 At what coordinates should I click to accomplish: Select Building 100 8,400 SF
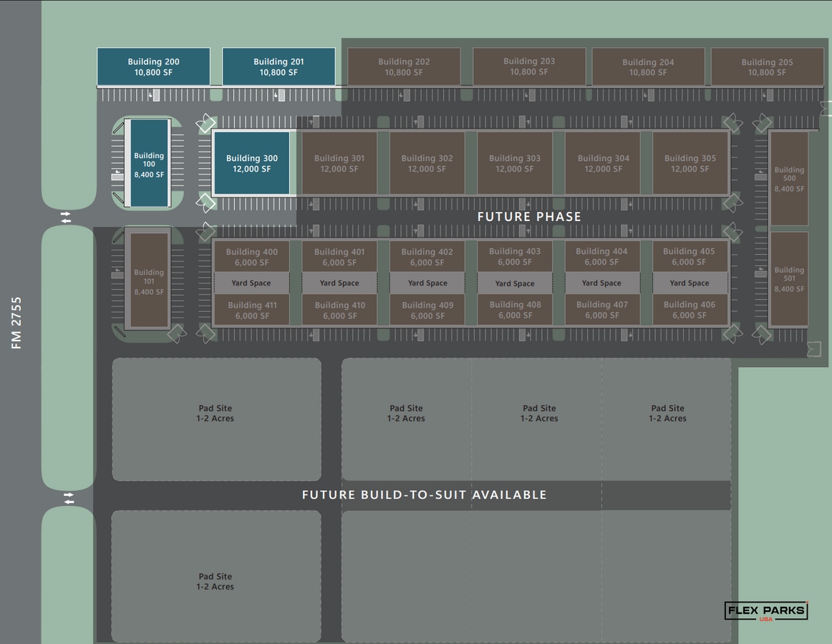[x=149, y=163]
